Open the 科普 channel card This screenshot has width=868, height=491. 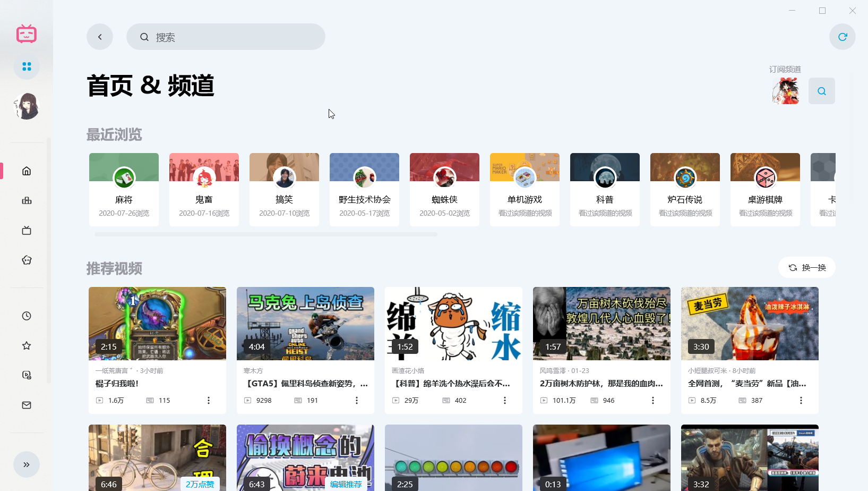pyautogui.click(x=605, y=190)
